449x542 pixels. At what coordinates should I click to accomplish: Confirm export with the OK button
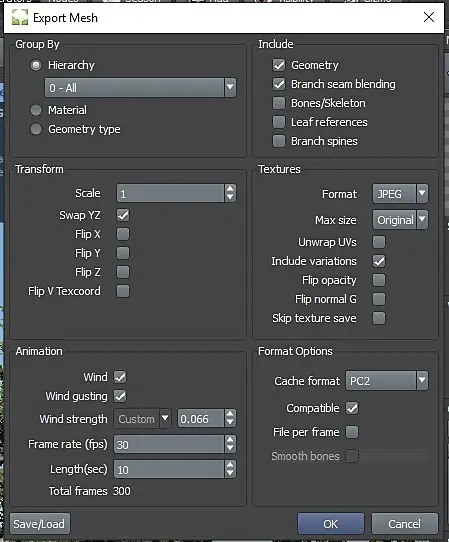tap(331, 524)
